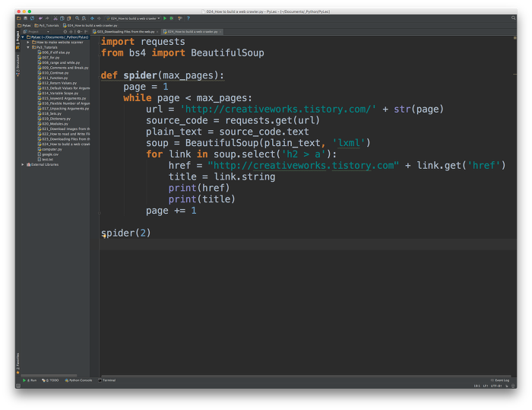Run the script with green play button
Viewport: 532px width, 410px height.
click(165, 18)
